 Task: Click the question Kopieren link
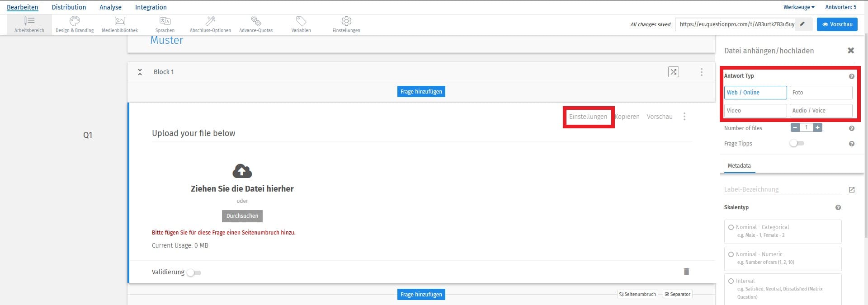627,117
